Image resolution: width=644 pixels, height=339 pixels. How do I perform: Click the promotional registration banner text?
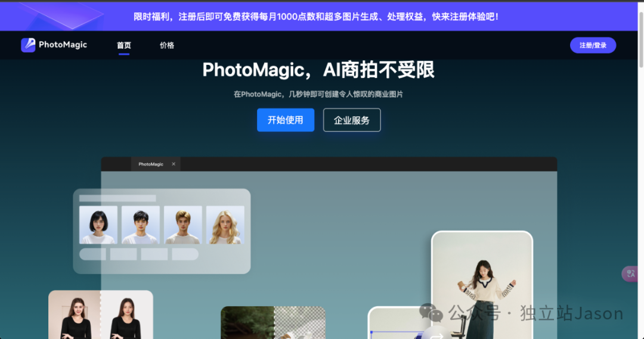click(x=316, y=17)
